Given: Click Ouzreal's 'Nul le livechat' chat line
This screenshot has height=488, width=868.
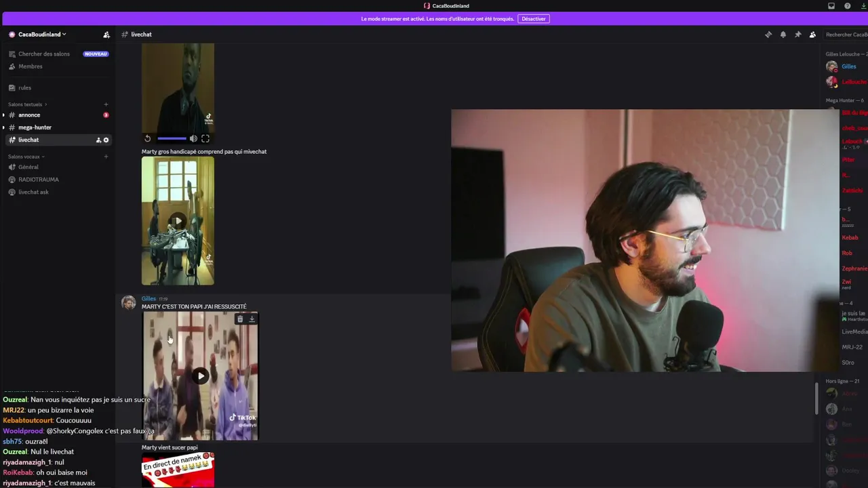Looking at the screenshot, I should tap(39, 452).
